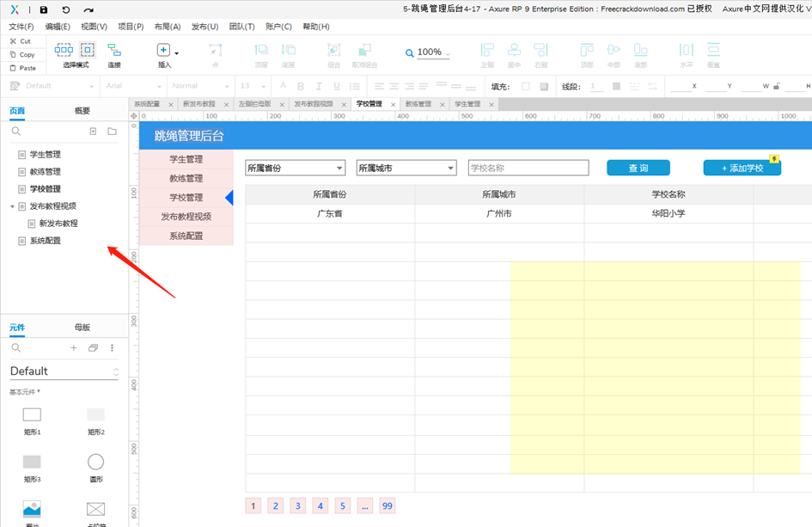Close the 系统配置 document tab

(x=171, y=105)
